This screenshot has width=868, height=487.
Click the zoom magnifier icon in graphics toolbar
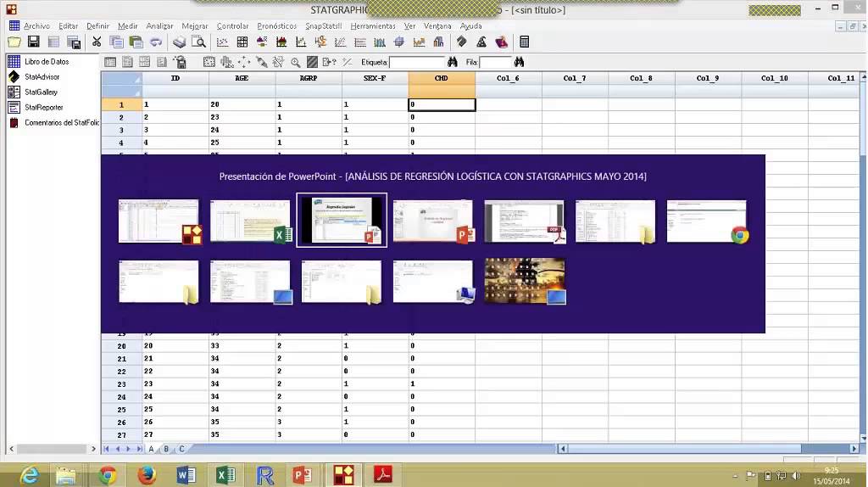click(x=296, y=62)
